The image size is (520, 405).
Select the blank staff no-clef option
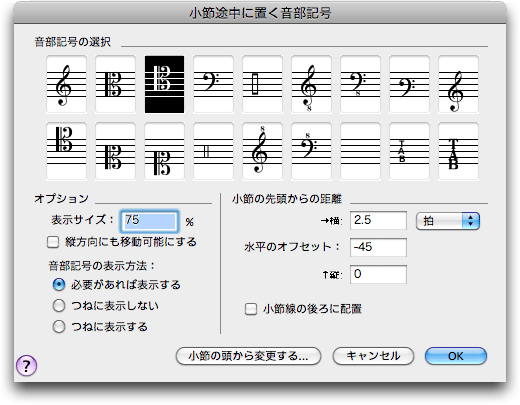click(x=360, y=151)
